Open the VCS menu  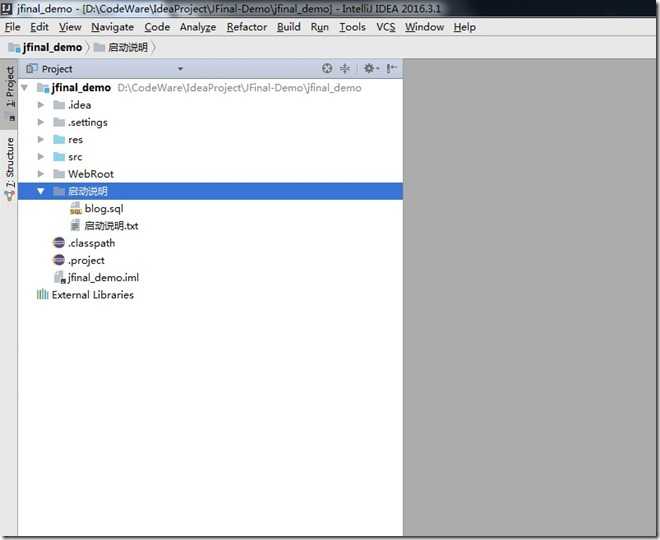pos(386,27)
